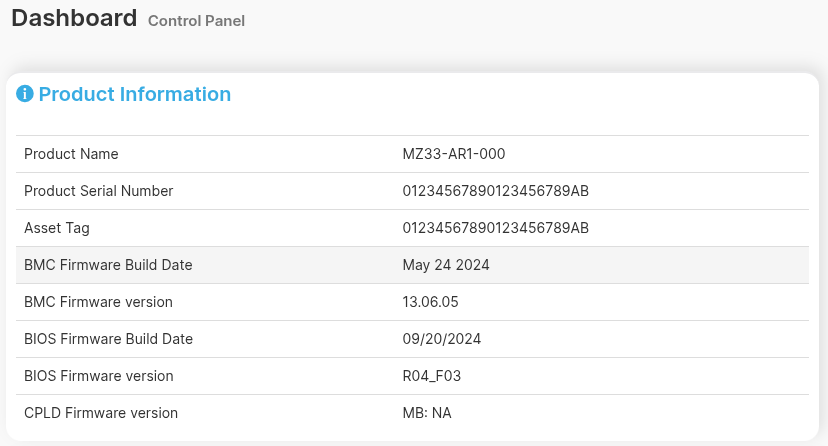Select the Product Serial Number value
The height and width of the screenshot is (446, 828).
point(495,191)
